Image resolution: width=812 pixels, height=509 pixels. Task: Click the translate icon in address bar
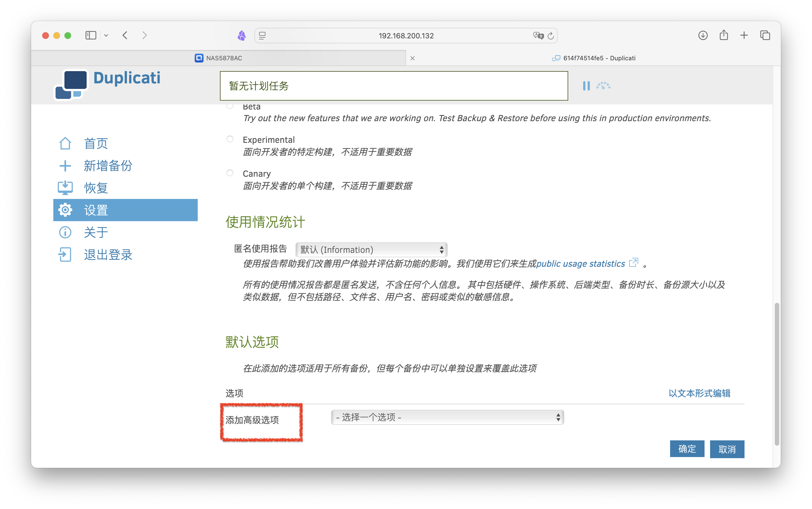pyautogui.click(x=538, y=35)
